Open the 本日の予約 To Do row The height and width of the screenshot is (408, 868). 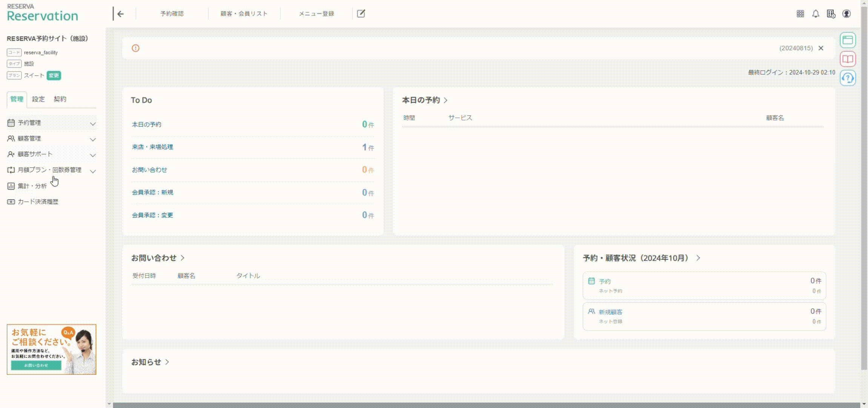point(253,125)
